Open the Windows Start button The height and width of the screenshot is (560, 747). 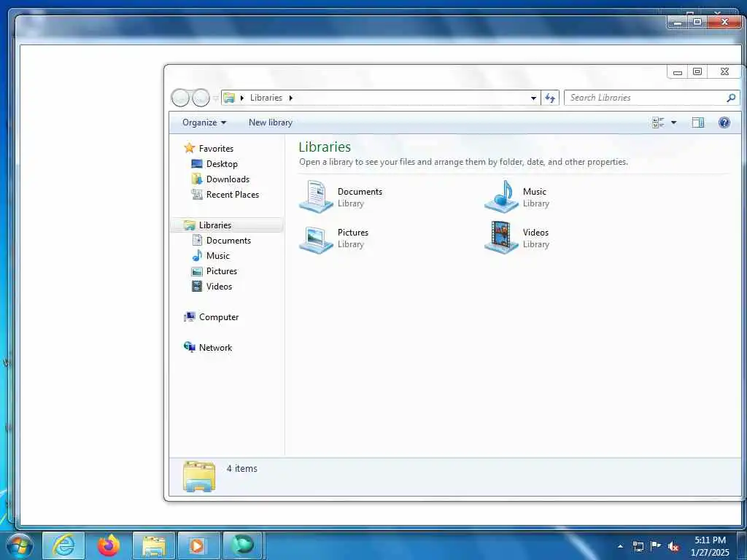pos(20,545)
